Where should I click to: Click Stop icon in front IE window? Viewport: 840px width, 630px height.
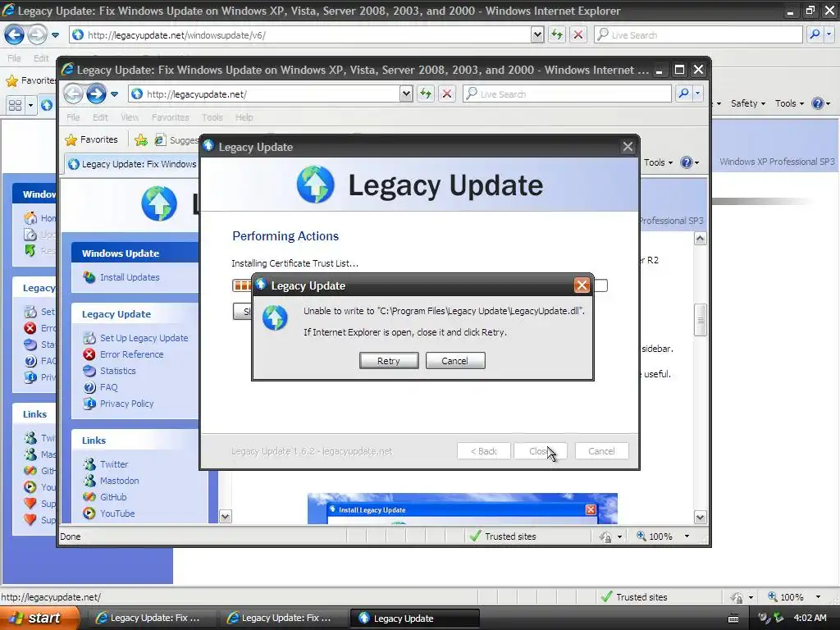tap(447, 94)
